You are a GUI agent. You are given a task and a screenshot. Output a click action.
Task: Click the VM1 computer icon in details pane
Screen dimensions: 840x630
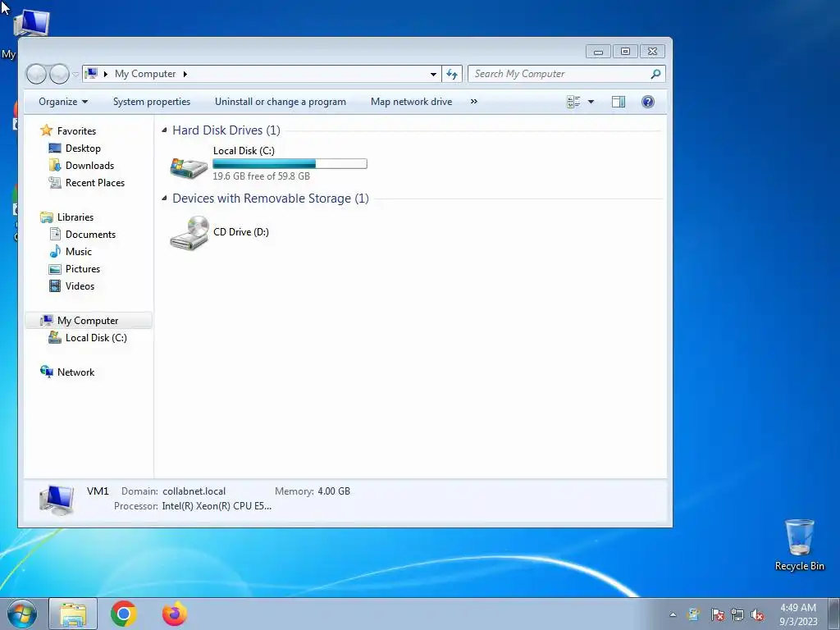tap(57, 500)
